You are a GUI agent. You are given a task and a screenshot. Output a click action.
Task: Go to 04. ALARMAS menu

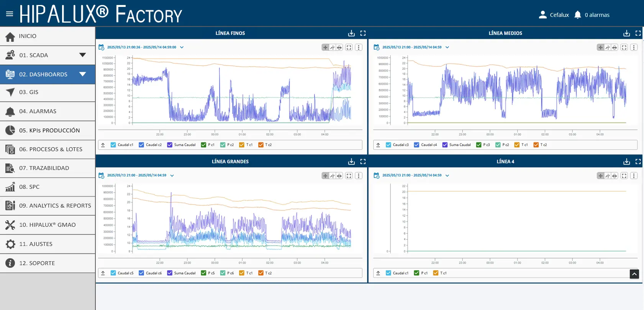(x=48, y=111)
